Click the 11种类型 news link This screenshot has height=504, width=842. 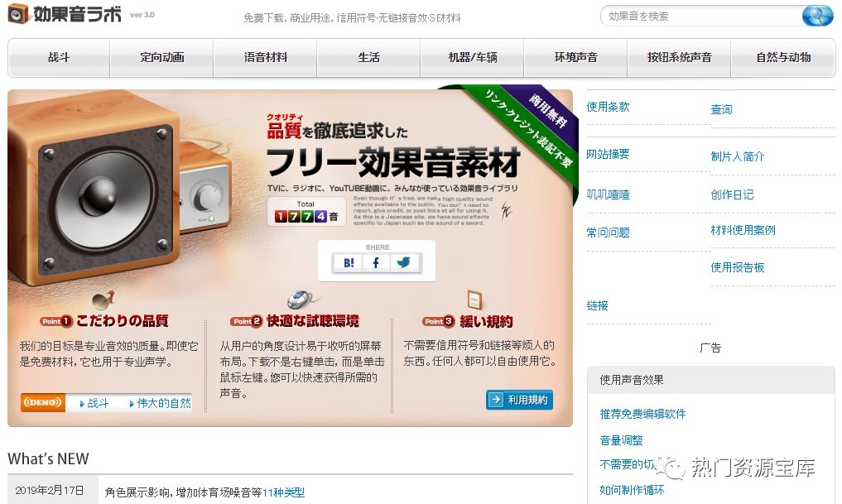tap(283, 492)
